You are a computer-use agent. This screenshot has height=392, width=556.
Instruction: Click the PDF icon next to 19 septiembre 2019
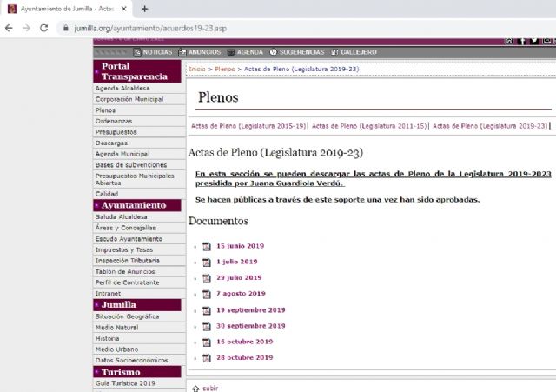(207, 310)
